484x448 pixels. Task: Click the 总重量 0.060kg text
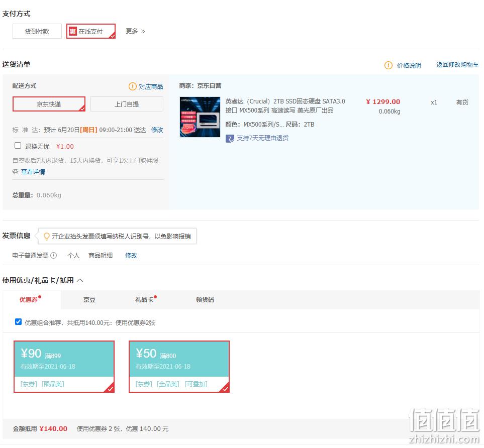click(x=37, y=195)
